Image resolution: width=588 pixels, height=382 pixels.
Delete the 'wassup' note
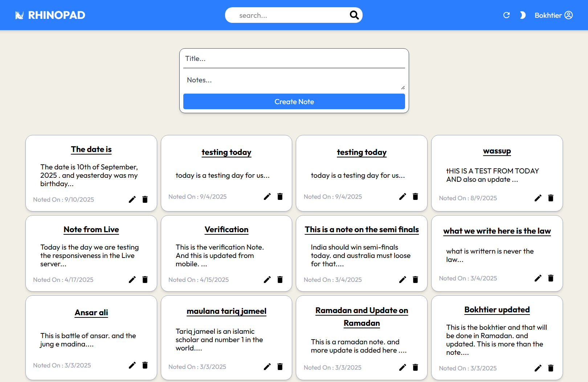(x=551, y=198)
